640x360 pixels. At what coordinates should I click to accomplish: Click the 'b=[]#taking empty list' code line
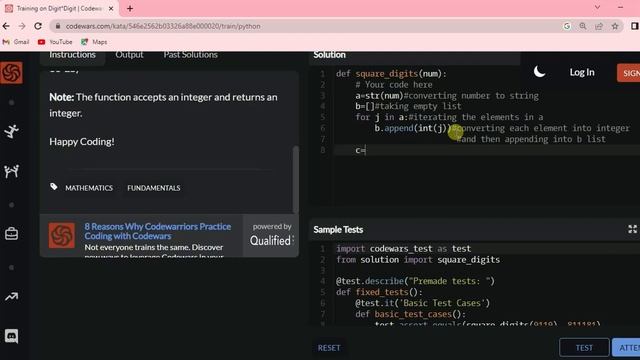click(408, 106)
